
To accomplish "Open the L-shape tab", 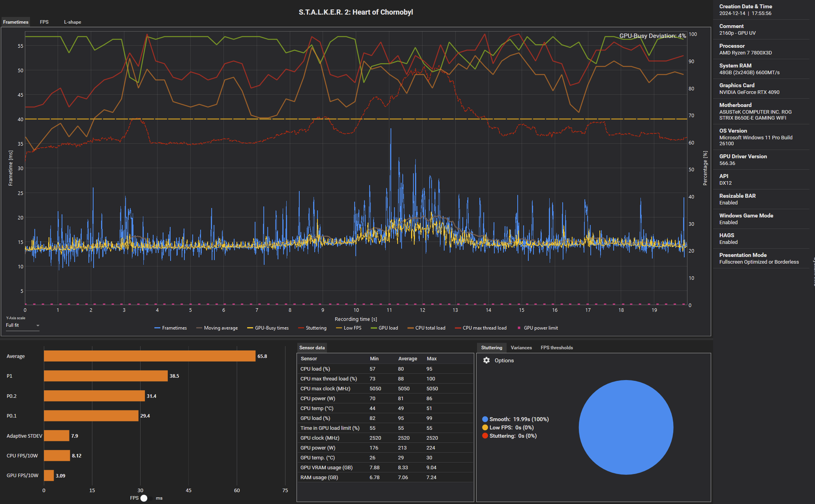I will coord(73,22).
